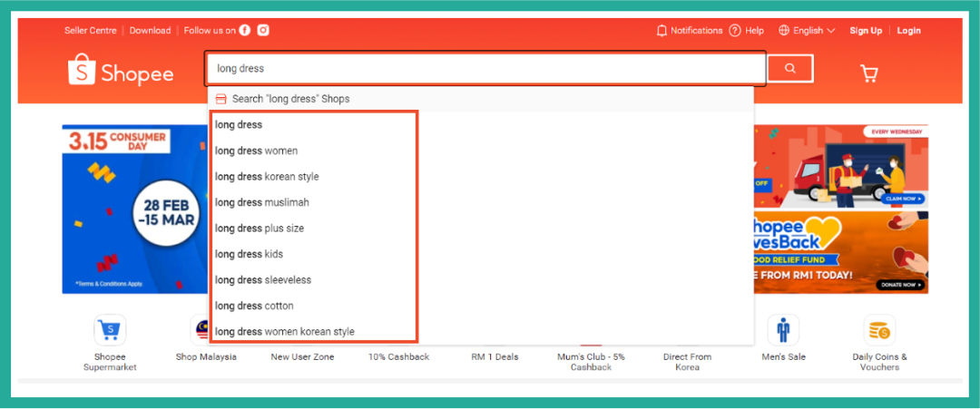Open the shopping cart
The height and width of the screenshot is (409, 980).
[868, 73]
